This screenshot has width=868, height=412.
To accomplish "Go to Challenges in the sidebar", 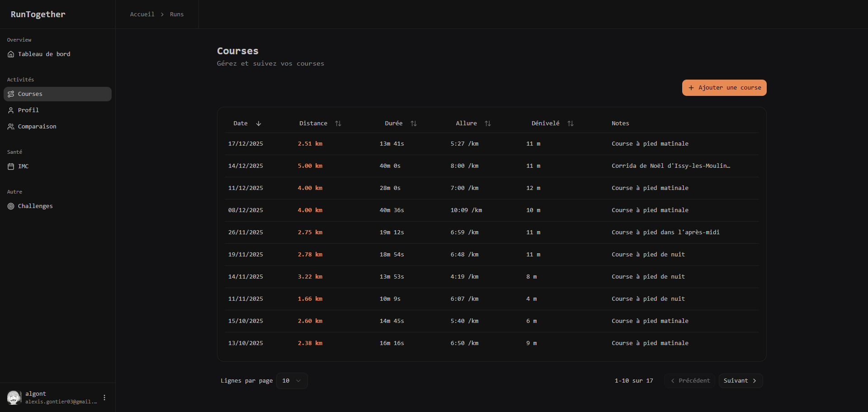I will (x=35, y=206).
